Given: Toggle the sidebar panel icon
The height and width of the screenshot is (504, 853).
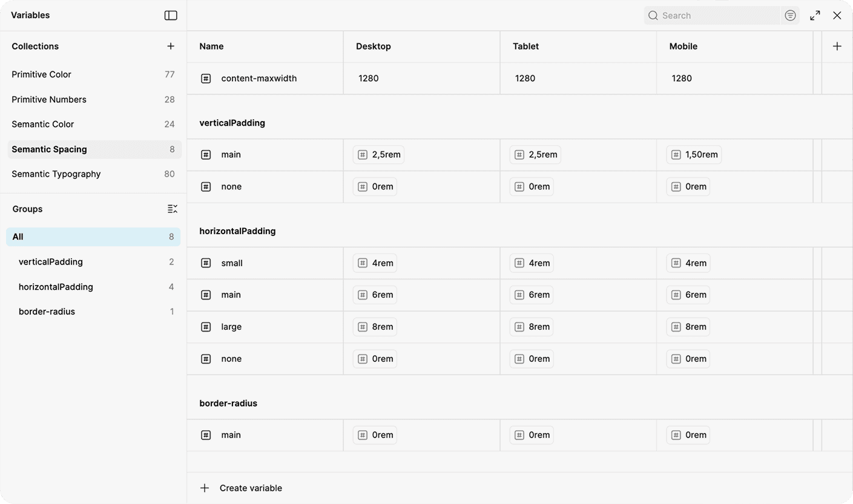Looking at the screenshot, I should coord(171,15).
